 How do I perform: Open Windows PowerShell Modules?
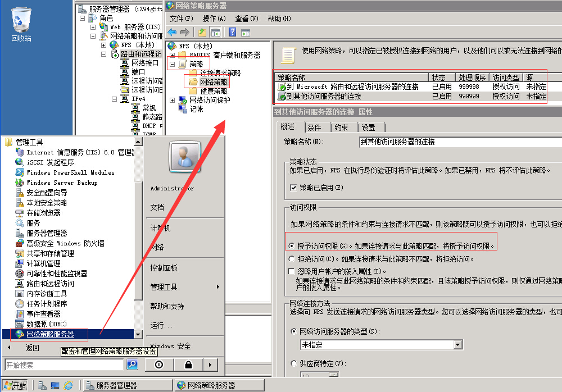pos(65,172)
